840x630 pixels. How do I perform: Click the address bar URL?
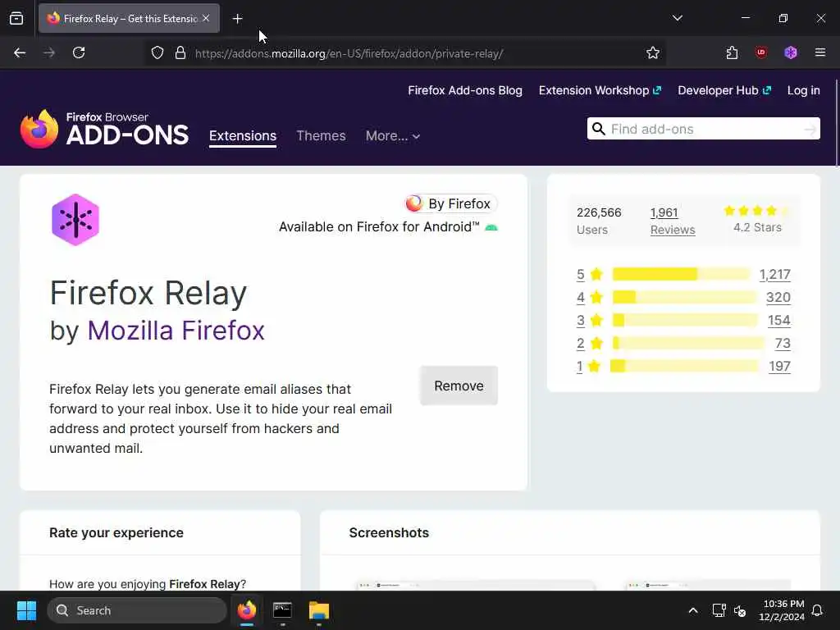point(349,53)
